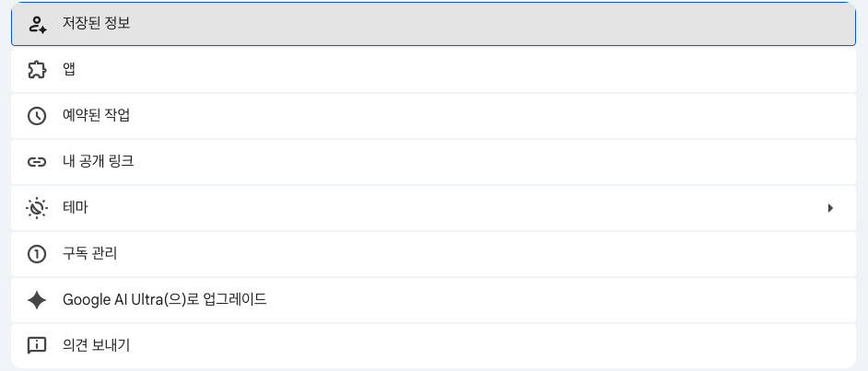Viewport: 868px width, 371px height.
Task: Click the feedback speech bubble icon
Action: pyautogui.click(x=37, y=346)
